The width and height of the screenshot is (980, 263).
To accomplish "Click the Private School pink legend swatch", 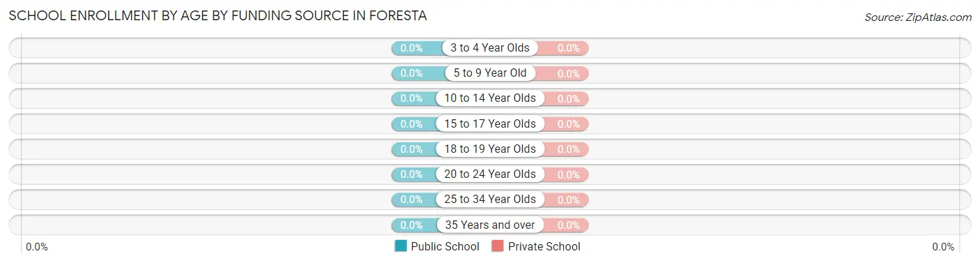I will [x=498, y=246].
